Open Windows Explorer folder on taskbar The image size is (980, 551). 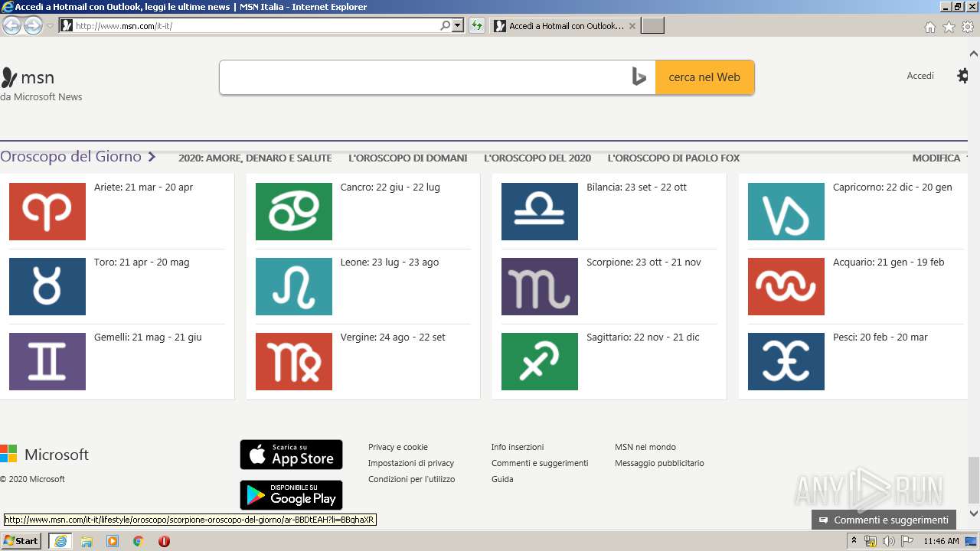tap(87, 541)
